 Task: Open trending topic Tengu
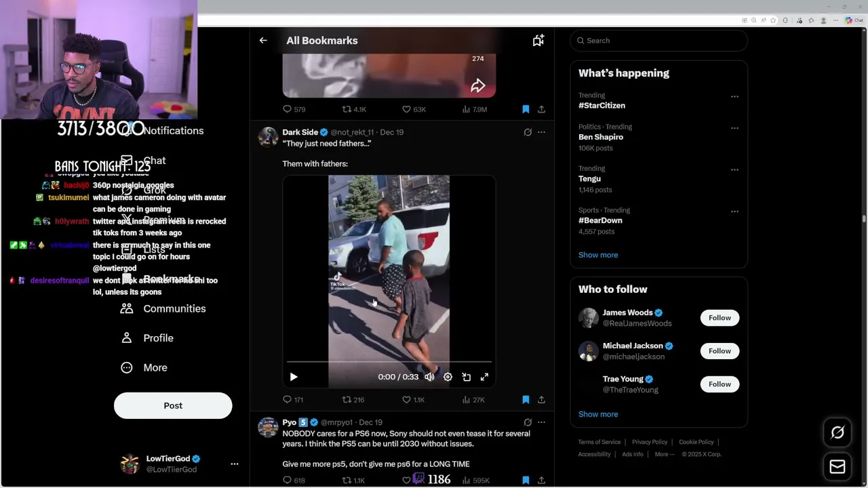(x=589, y=179)
